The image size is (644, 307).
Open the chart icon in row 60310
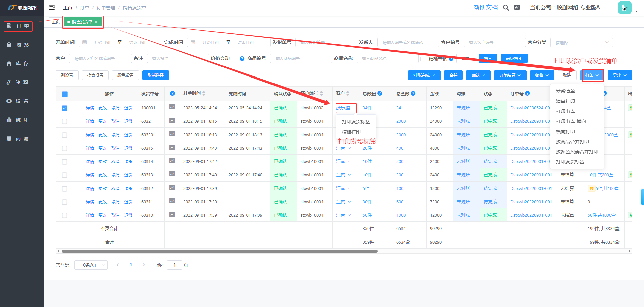(172, 214)
